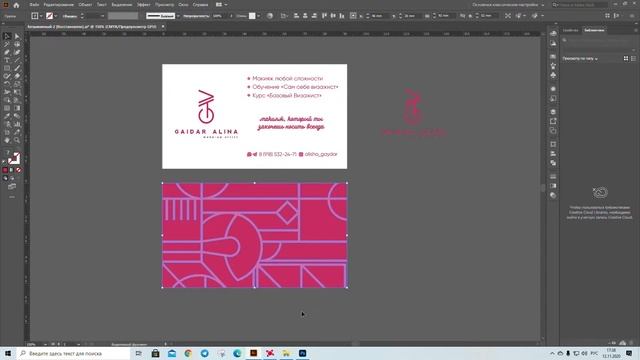
Task: Set paint mode to Gradient under Fill/Stroke
Action: 12,170
